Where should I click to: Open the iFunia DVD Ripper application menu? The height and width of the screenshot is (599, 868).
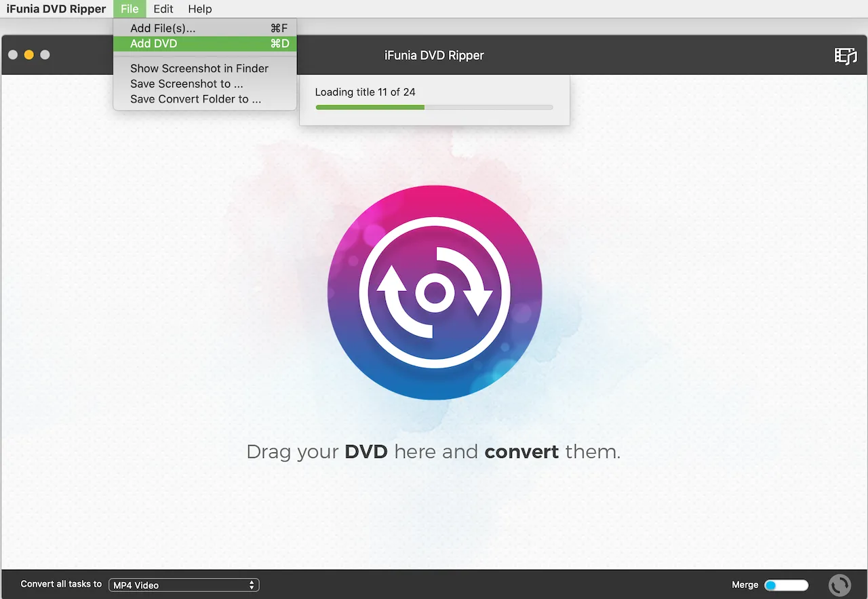click(56, 9)
